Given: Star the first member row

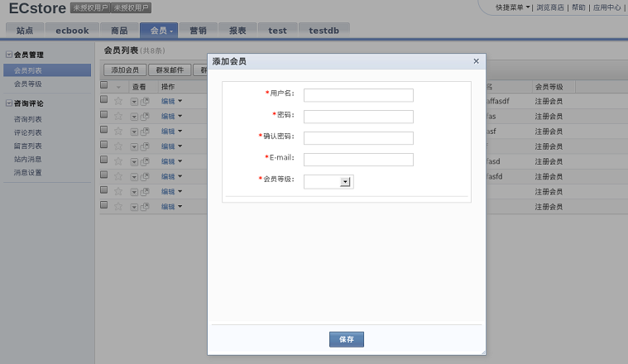Looking at the screenshot, I should 117,101.
